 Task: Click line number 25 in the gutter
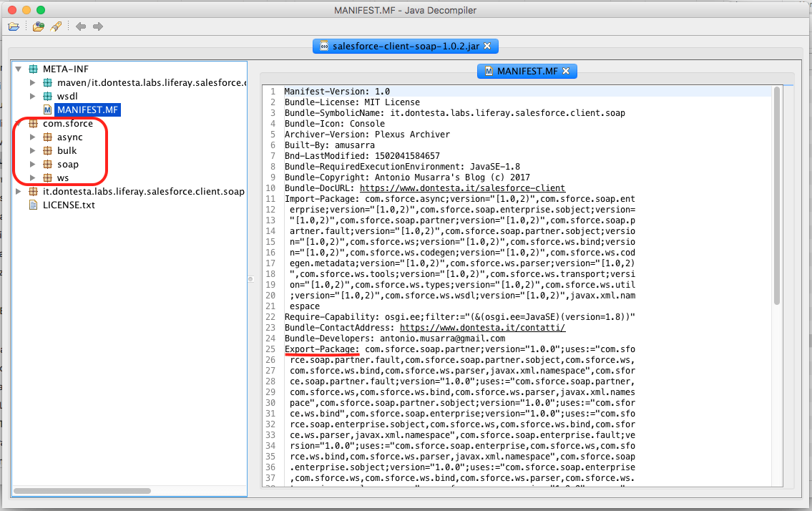(x=270, y=349)
